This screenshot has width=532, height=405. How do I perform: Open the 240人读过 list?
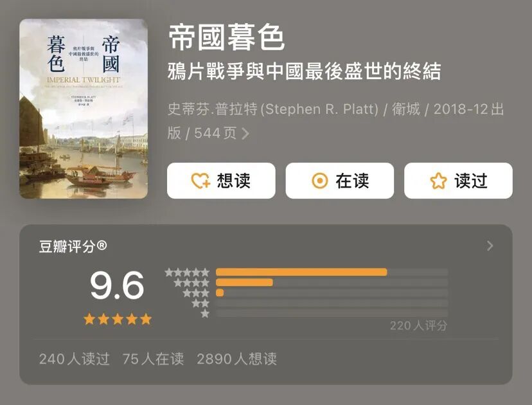[75, 359]
